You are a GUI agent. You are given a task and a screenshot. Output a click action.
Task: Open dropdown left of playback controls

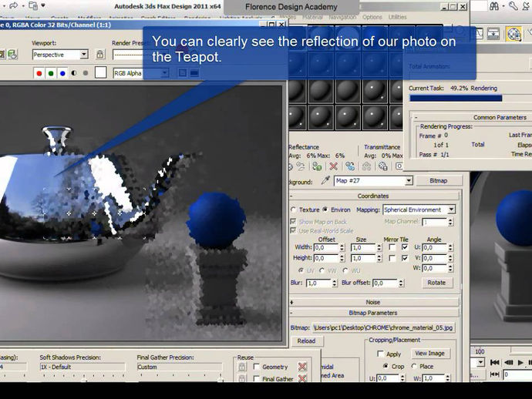click(480, 362)
